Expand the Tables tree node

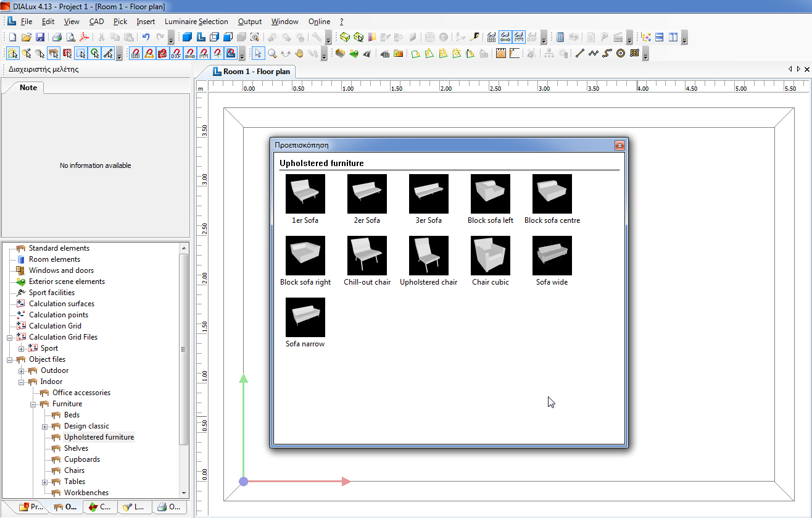click(x=44, y=482)
